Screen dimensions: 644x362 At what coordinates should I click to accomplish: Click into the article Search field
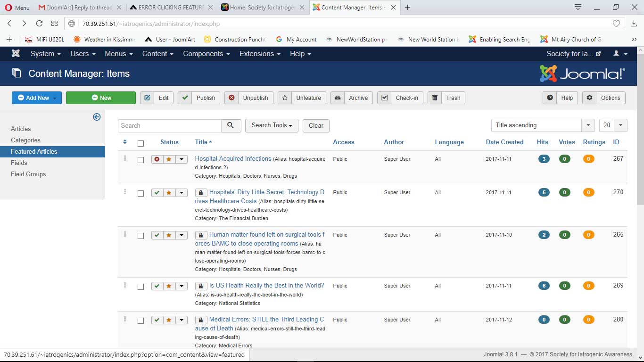pos(170,125)
